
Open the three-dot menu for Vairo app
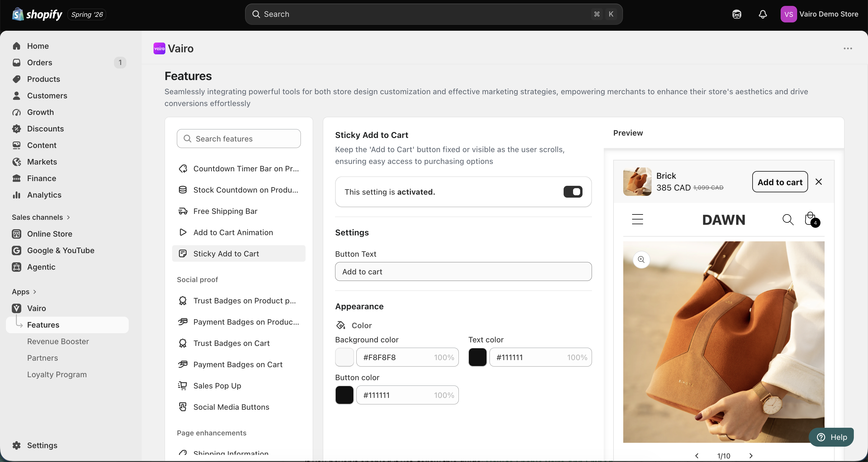click(848, 48)
